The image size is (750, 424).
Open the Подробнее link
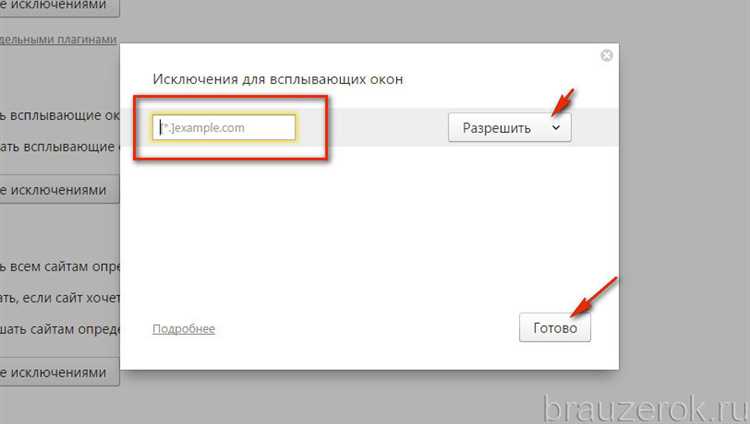tap(184, 329)
